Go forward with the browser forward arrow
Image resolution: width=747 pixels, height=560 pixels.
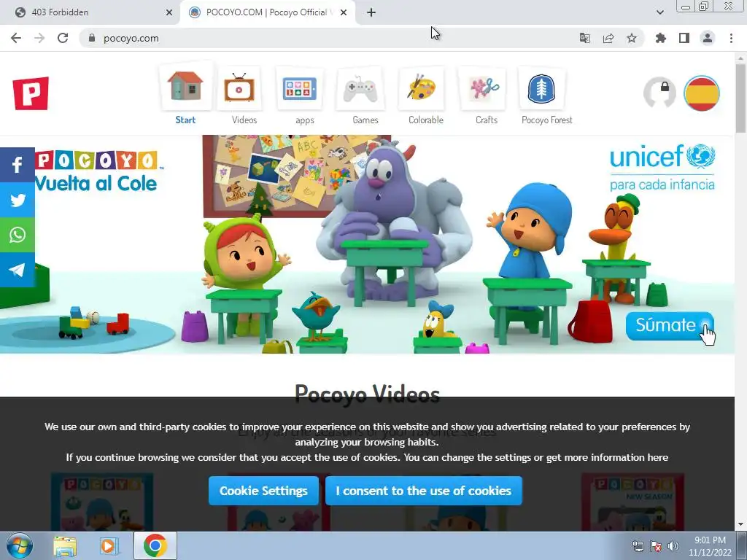[39, 38]
